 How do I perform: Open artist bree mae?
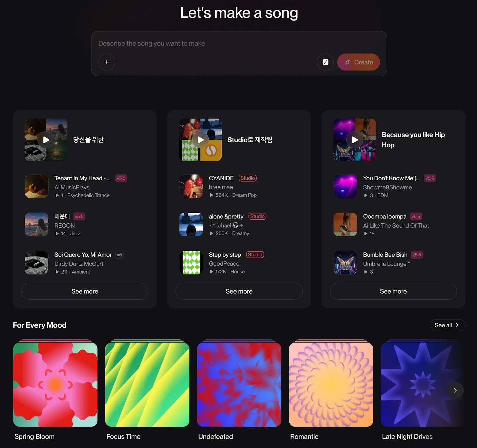221,187
